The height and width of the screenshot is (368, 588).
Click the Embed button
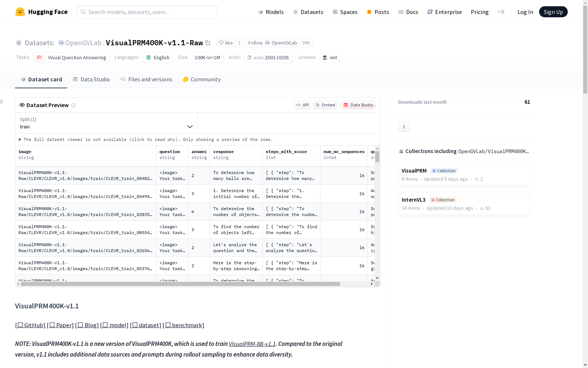click(325, 105)
